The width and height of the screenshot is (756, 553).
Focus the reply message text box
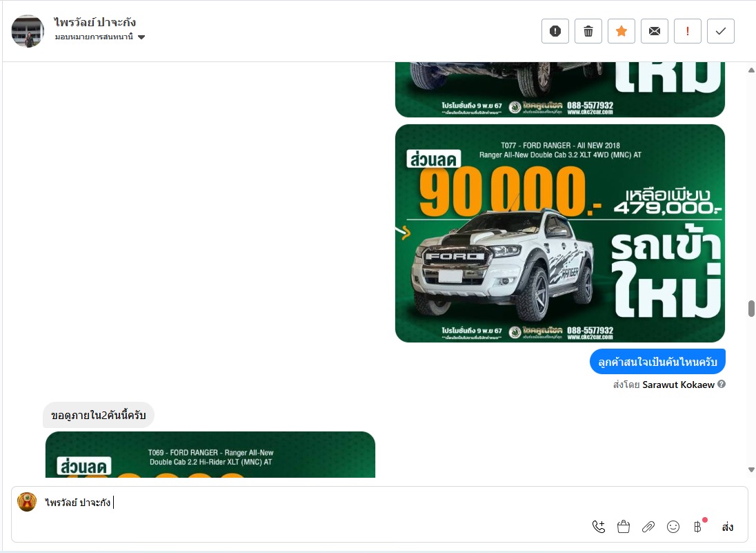tap(379, 503)
